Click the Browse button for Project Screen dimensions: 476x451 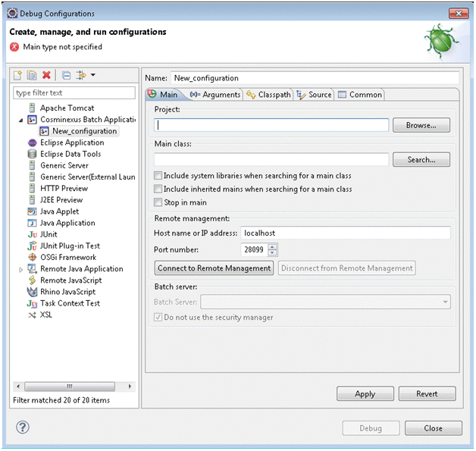pyautogui.click(x=421, y=125)
